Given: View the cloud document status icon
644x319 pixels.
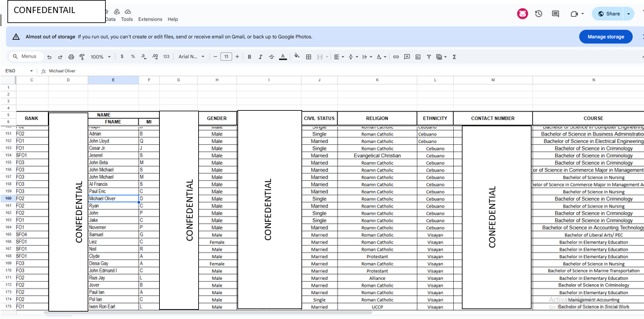Looking at the screenshot, I should point(127,12).
